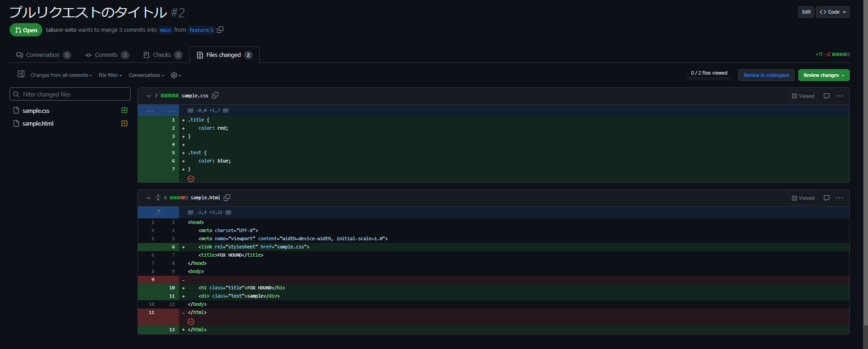The height and width of the screenshot is (349, 868).
Task: Copy sample.css file path icon
Action: (x=215, y=96)
